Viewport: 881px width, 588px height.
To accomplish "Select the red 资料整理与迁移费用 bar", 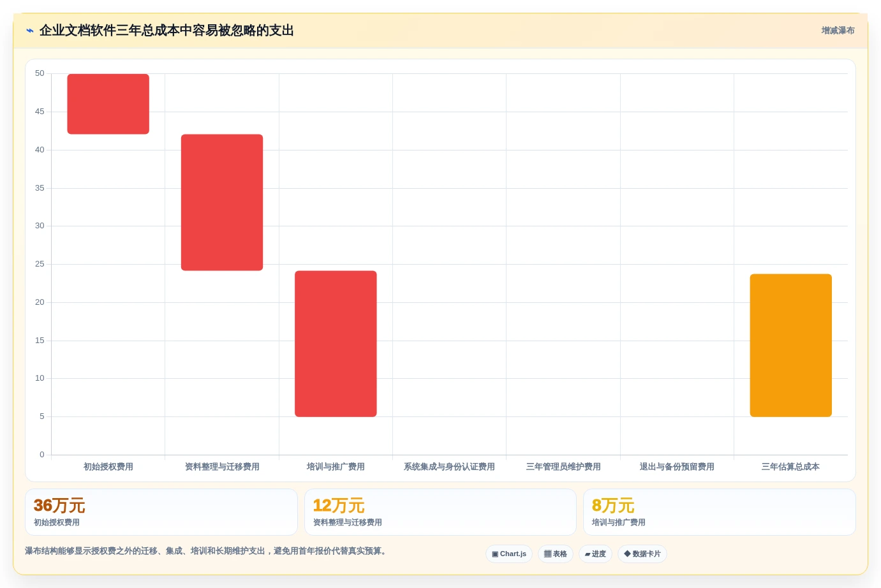I will coord(222,202).
